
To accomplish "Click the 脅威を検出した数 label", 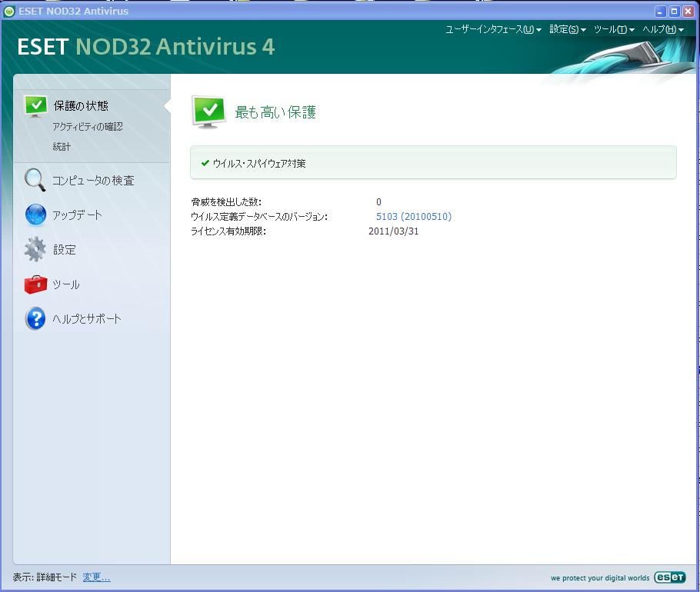I will coord(226,201).
